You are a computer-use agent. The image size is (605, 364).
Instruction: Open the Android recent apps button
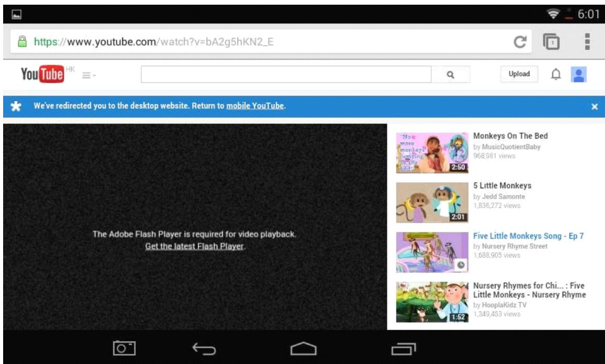[404, 349]
